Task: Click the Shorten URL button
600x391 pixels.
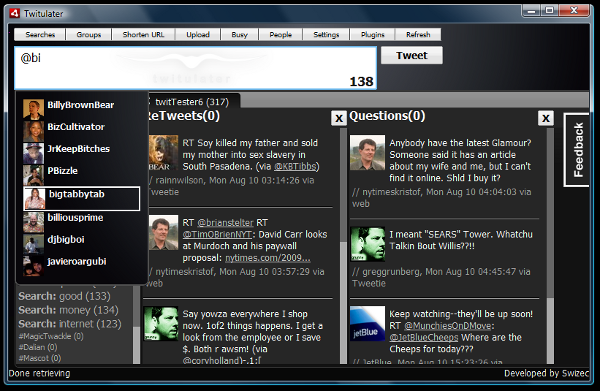Action: [x=143, y=34]
